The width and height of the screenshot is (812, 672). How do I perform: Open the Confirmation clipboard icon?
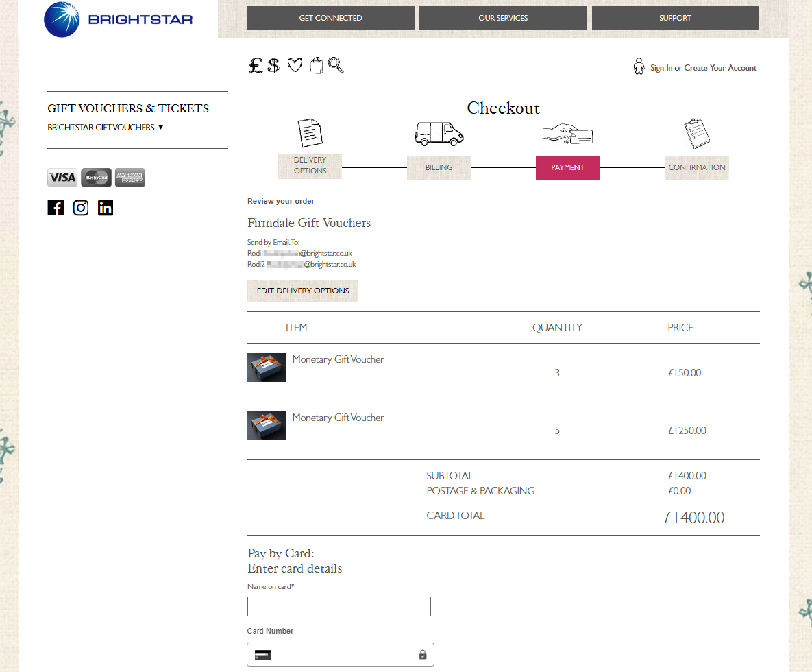coord(696,132)
